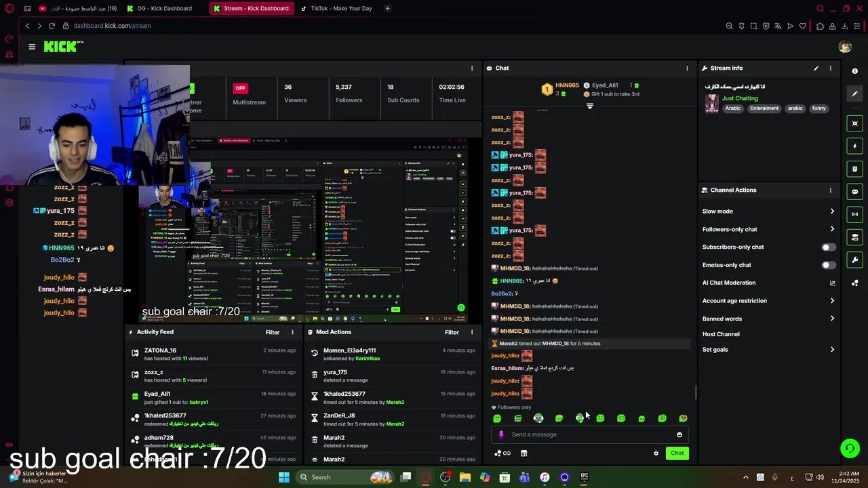Open the shop icon below the chat input
868x488 pixels.
524,453
